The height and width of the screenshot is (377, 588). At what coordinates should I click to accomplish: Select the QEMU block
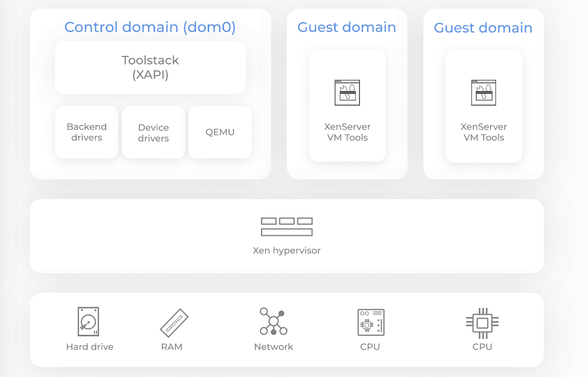pyautogui.click(x=220, y=132)
